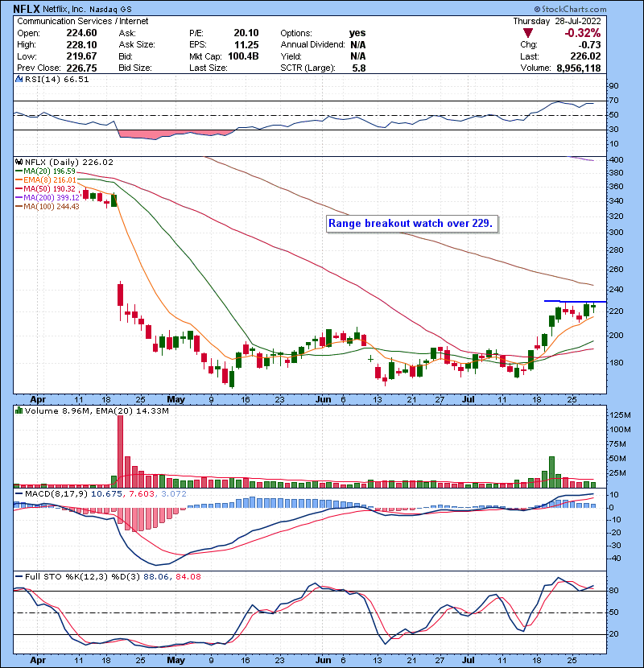This screenshot has height=668, width=644.
Task: Click the MA(100) 244.43 legend entry
Action: pyautogui.click(x=47, y=207)
